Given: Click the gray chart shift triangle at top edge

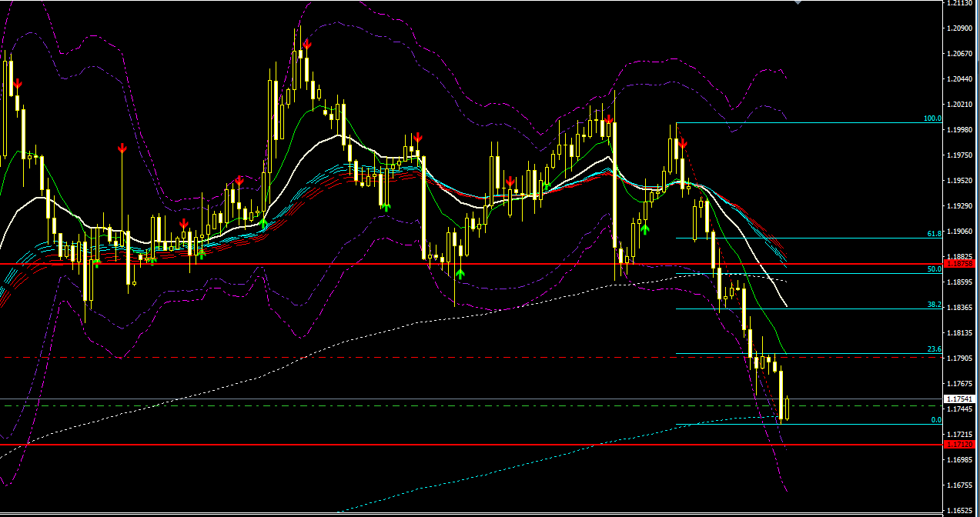Looking at the screenshot, I should (x=798, y=2).
